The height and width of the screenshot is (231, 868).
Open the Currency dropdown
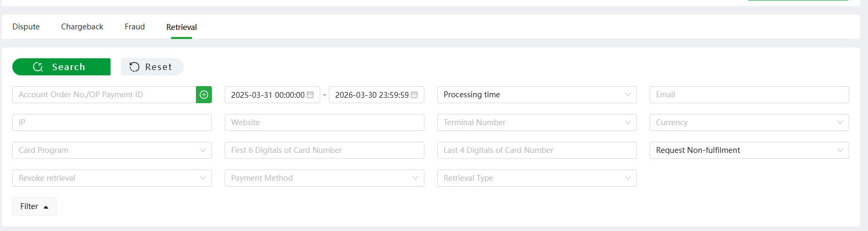[x=749, y=122]
